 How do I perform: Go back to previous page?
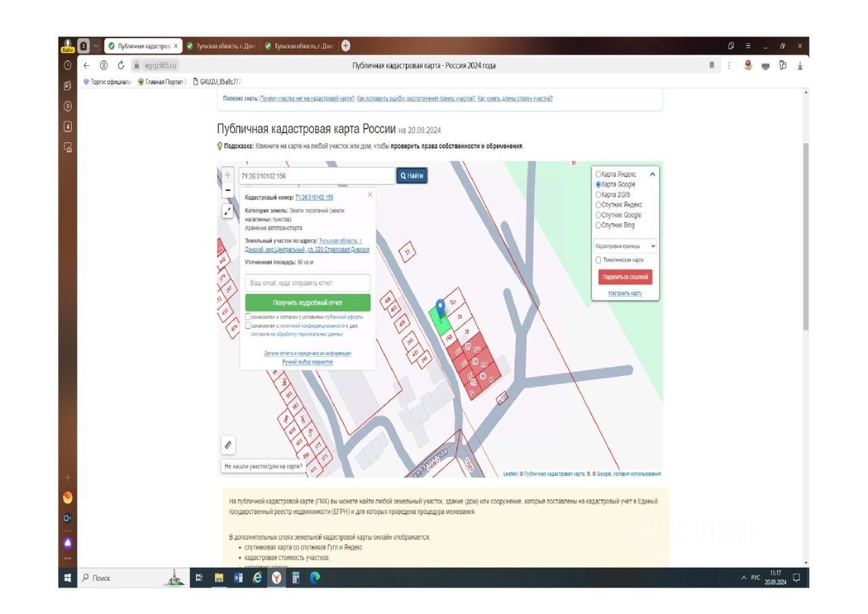[x=86, y=66]
